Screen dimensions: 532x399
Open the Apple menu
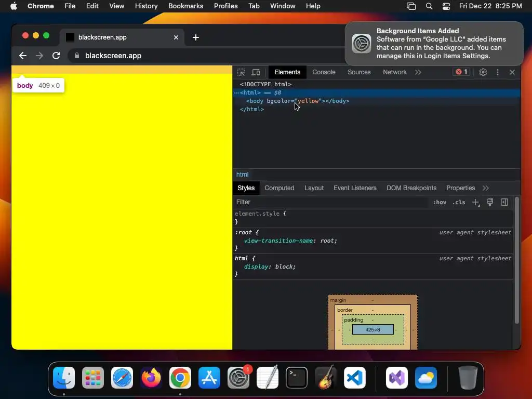coord(14,6)
